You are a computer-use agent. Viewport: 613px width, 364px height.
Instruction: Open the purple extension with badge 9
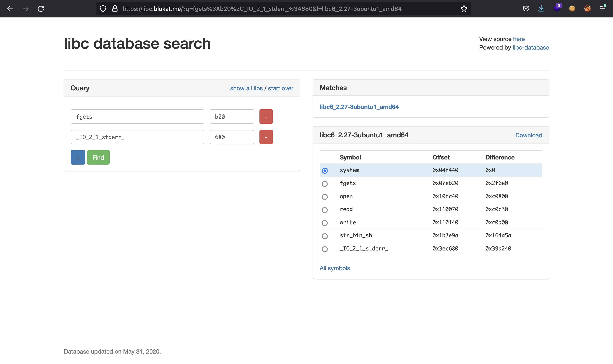[x=557, y=8]
